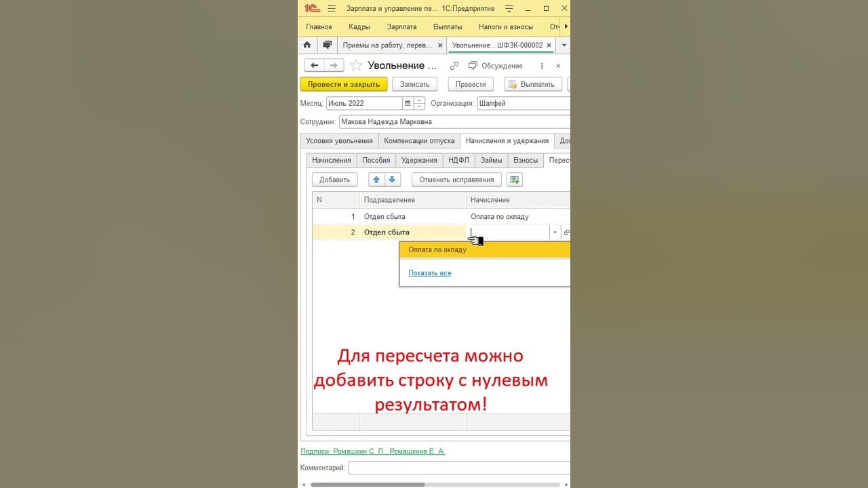Open the Взносы sub-tab
This screenshot has width=868, height=488.
click(526, 161)
